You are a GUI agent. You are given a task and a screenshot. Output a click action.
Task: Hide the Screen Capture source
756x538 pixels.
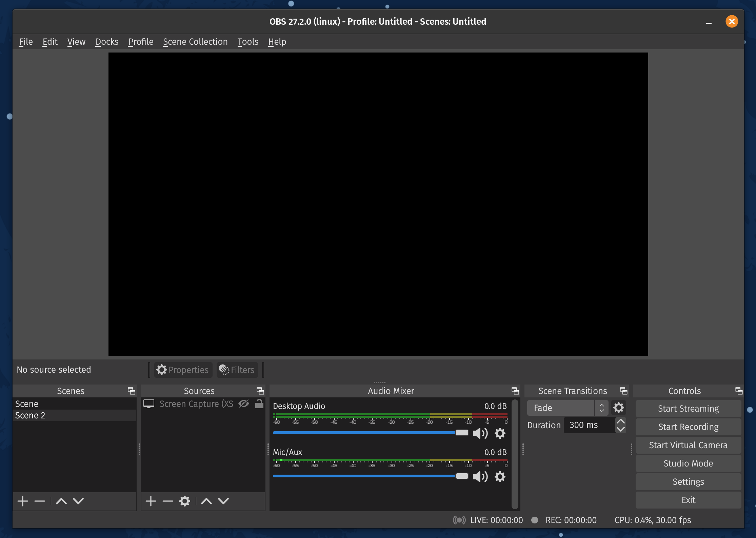244,404
